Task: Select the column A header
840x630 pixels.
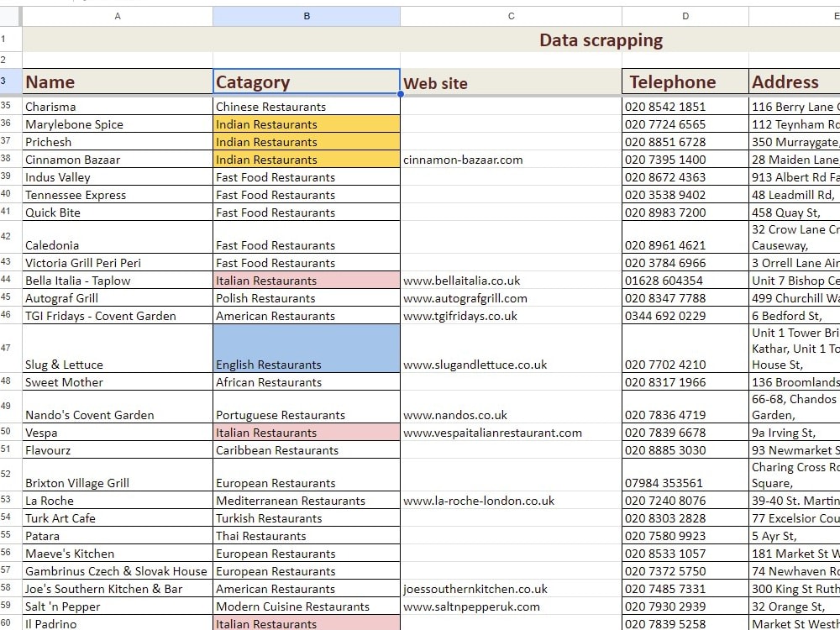Action: 118,15
